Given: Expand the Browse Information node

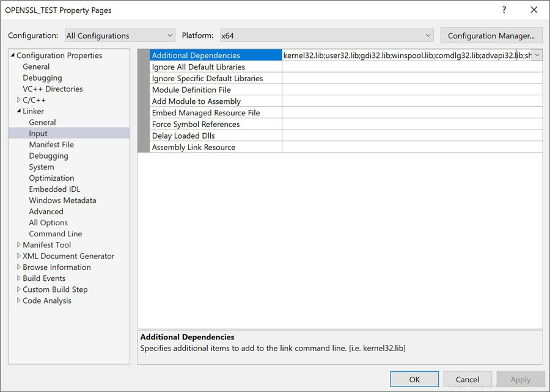Looking at the screenshot, I should pyautogui.click(x=19, y=267).
